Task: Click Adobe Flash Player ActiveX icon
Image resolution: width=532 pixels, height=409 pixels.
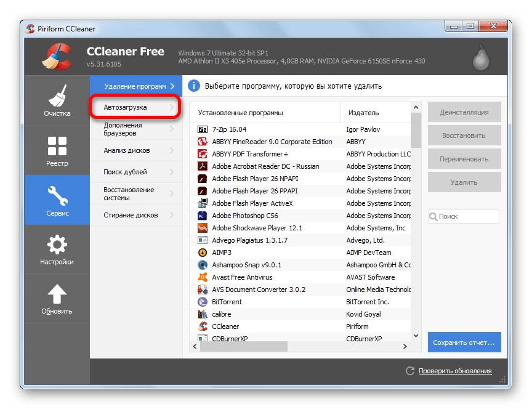Action: (x=203, y=203)
